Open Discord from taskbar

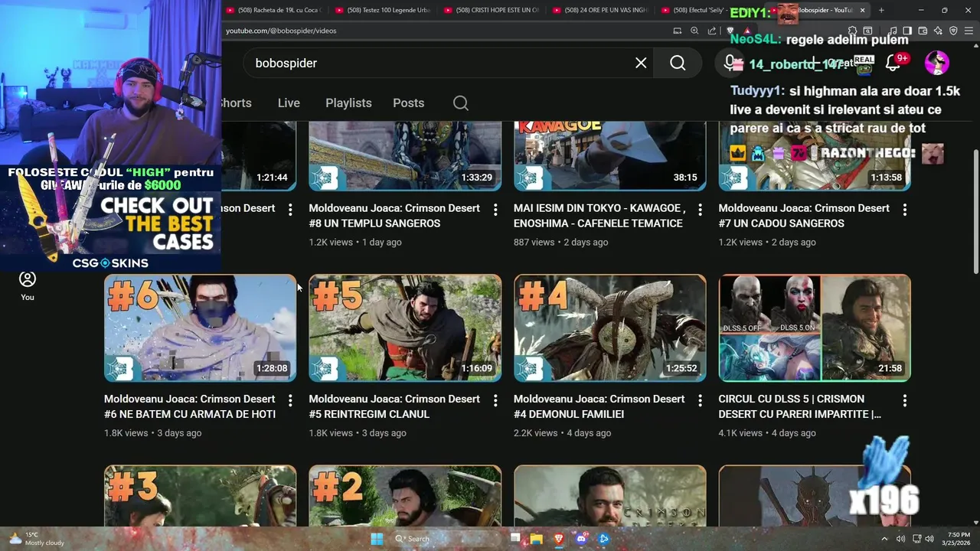pyautogui.click(x=581, y=539)
